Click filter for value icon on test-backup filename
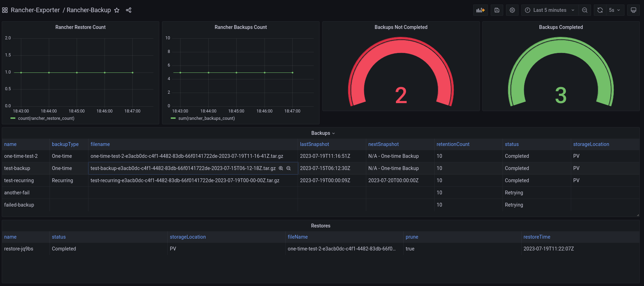Viewport: 644px width, 286px height. click(x=281, y=168)
